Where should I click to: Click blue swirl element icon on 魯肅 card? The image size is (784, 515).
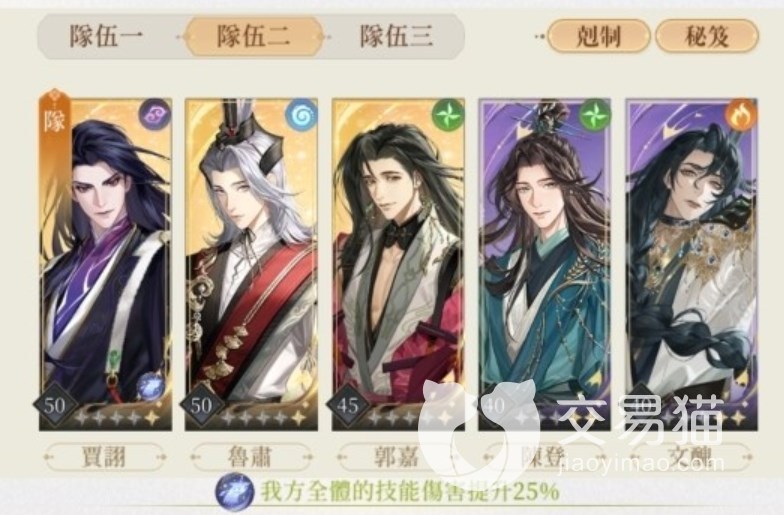[300, 115]
